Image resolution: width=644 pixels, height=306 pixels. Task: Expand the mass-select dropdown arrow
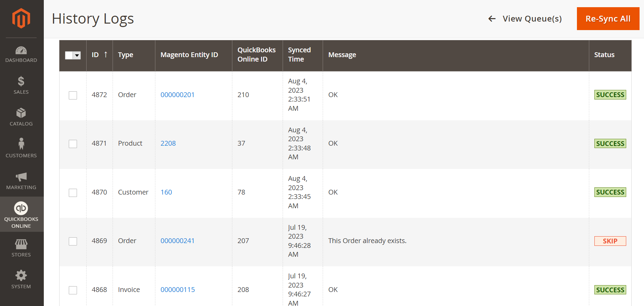77,55
